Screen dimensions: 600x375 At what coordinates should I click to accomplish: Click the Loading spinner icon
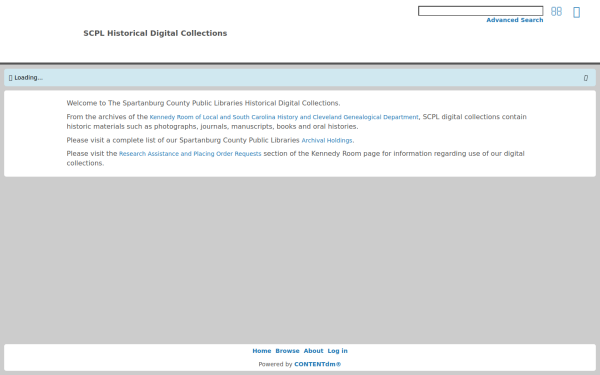(10, 78)
